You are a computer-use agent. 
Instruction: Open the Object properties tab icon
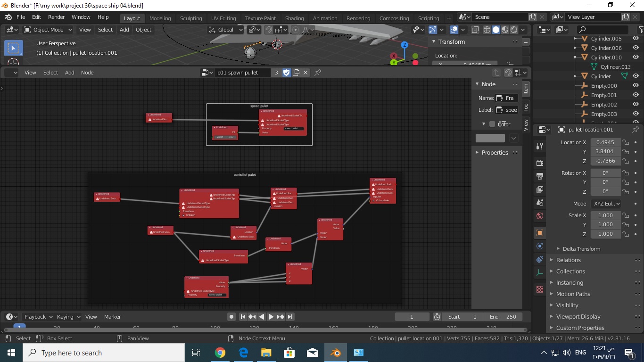pyautogui.click(x=540, y=233)
